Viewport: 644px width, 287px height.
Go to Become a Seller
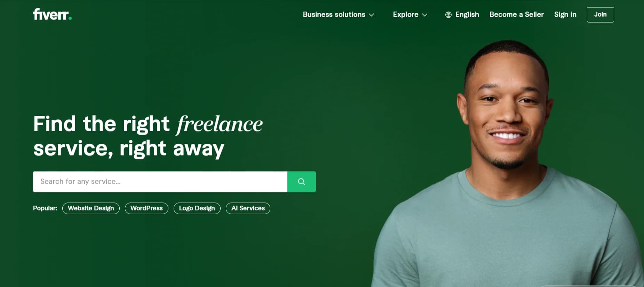point(517,14)
